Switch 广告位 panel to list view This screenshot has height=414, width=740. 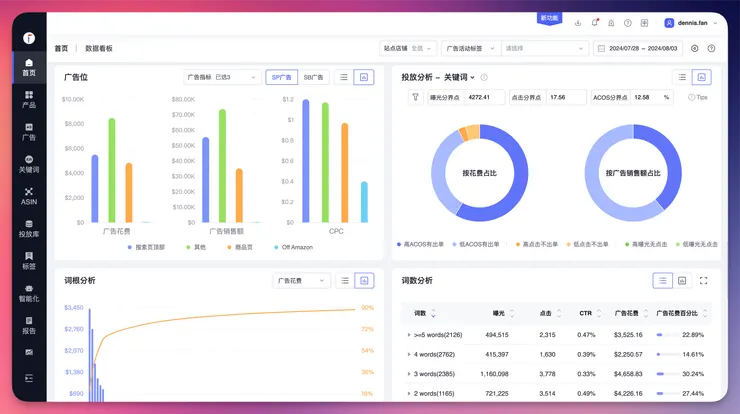pos(344,77)
